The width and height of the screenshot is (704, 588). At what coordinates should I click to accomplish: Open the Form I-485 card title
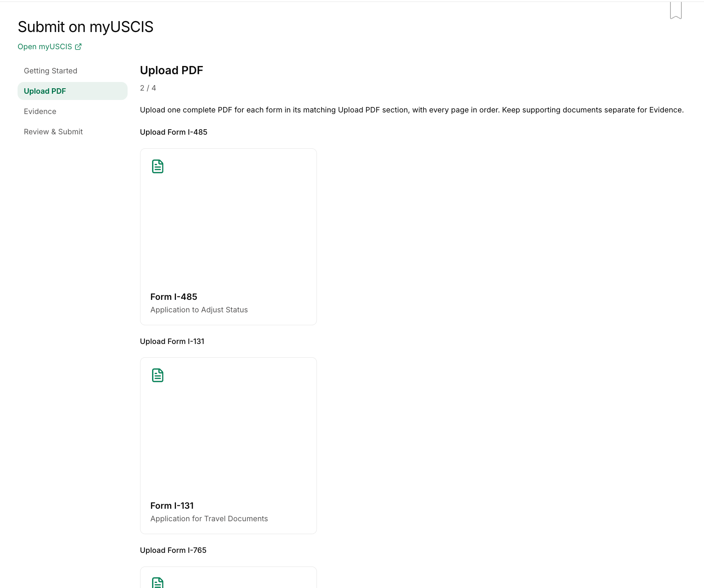(x=174, y=297)
